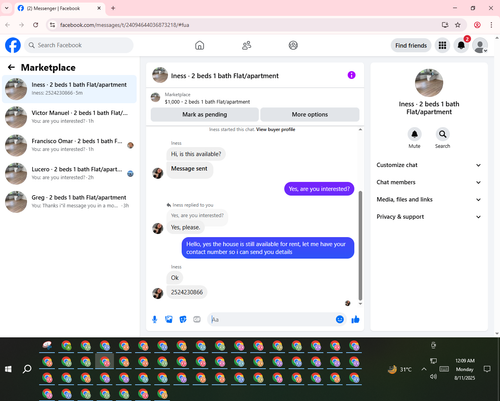Focus the Search Facebook field
Image resolution: width=500 pixels, height=401 pixels.
click(79, 45)
